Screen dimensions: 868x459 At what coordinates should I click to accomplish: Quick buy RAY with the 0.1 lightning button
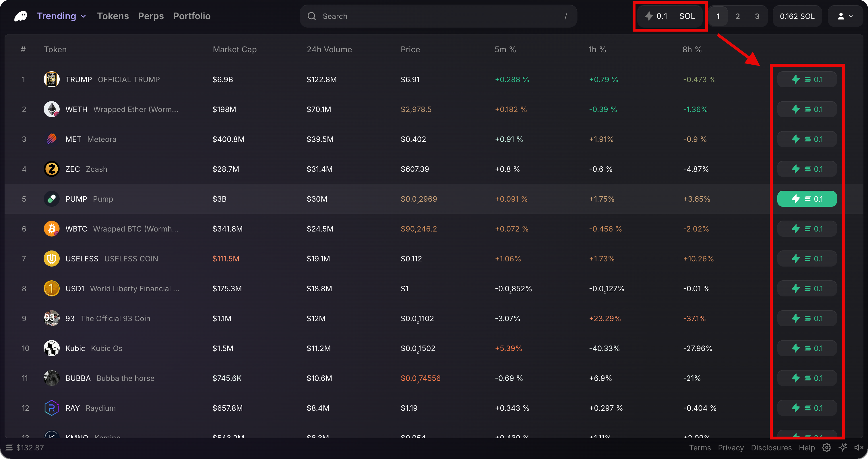[807, 408]
